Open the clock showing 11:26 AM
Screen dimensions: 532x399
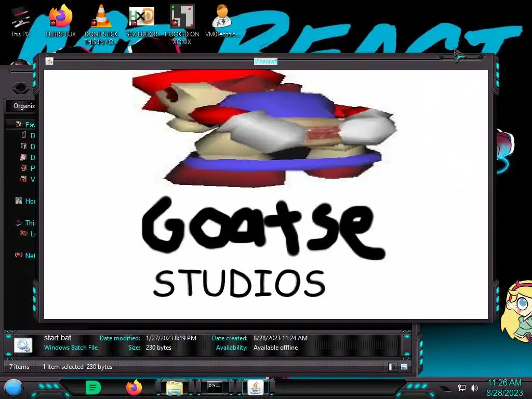tap(504, 388)
